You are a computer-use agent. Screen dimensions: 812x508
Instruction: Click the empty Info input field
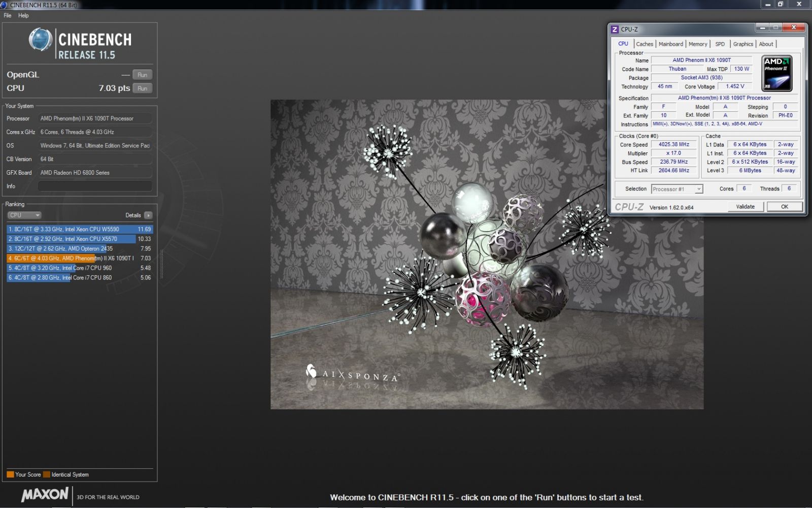click(95, 186)
